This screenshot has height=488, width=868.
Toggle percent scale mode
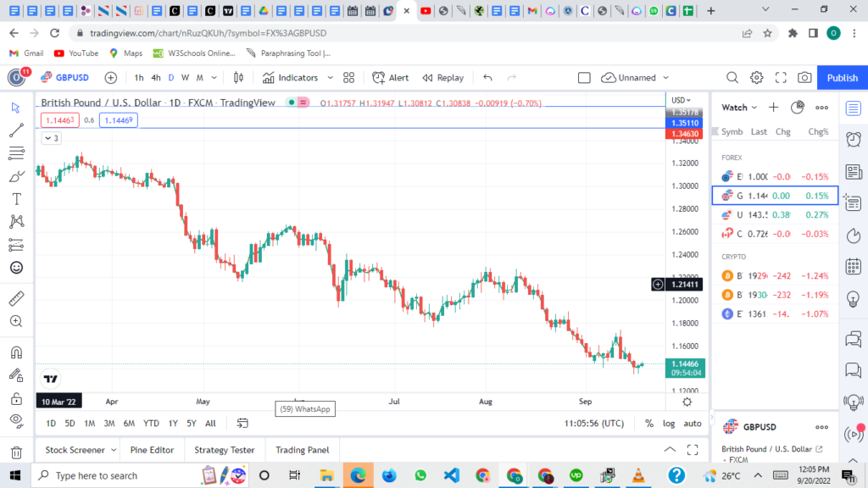(x=648, y=424)
